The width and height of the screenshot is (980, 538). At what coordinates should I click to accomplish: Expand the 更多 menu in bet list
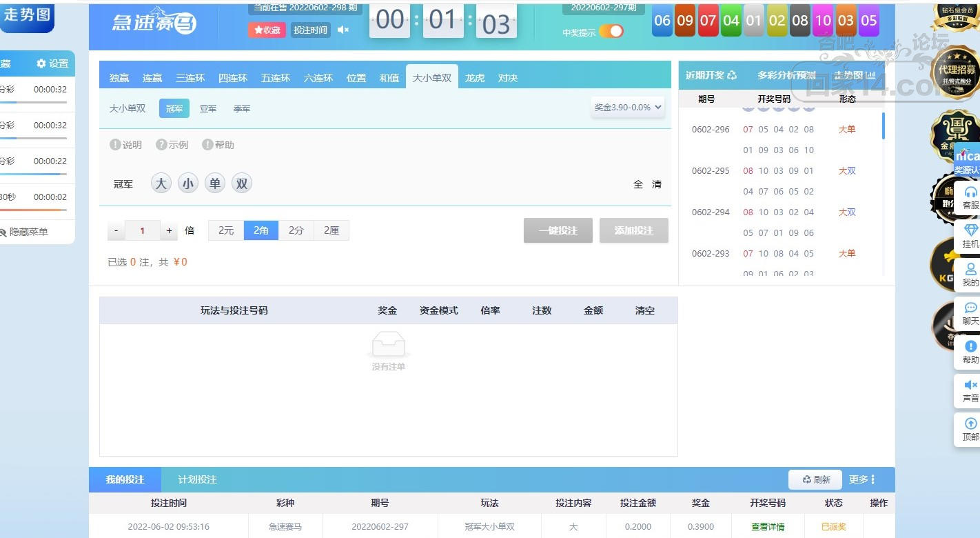click(861, 479)
